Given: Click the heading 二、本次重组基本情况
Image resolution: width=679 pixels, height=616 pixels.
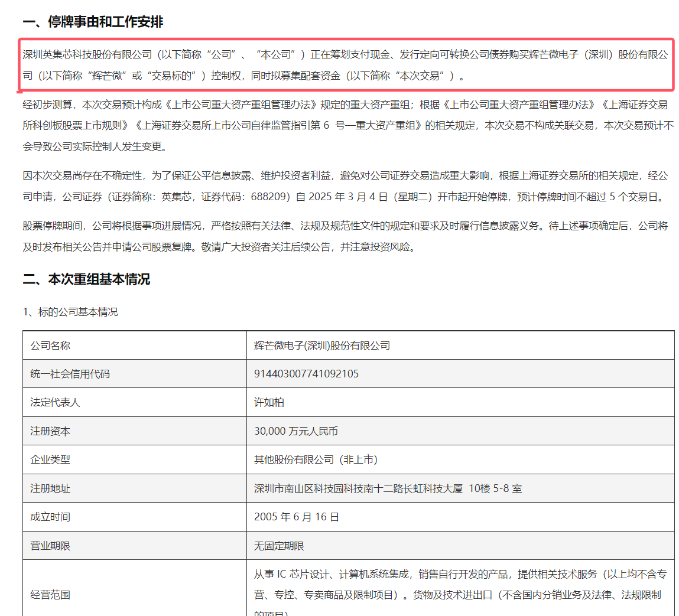Looking at the screenshot, I should (x=86, y=279).
